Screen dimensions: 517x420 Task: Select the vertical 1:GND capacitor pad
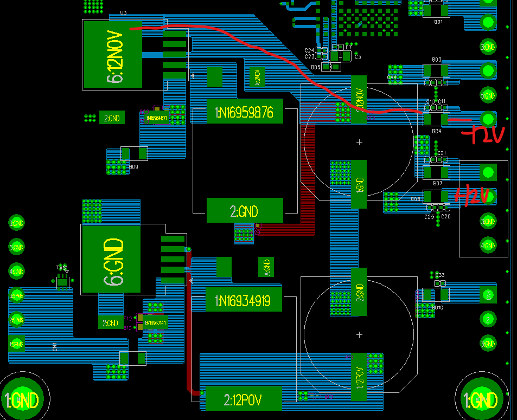tap(359, 184)
